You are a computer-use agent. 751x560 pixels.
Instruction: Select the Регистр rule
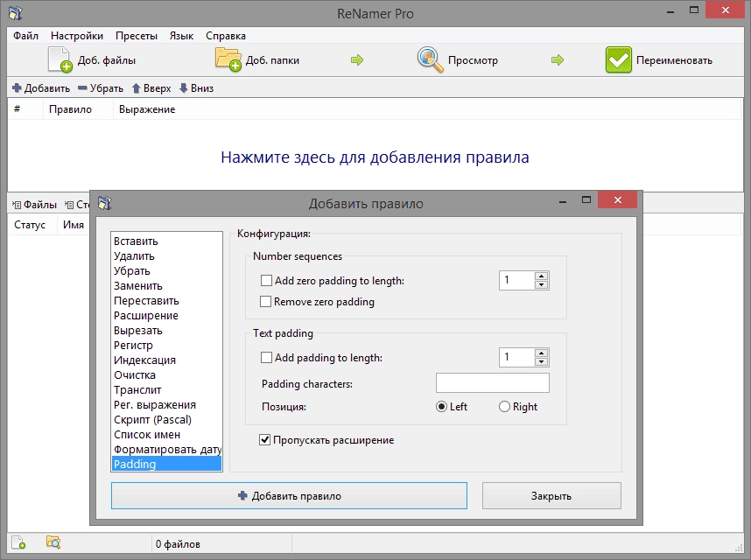166,345
